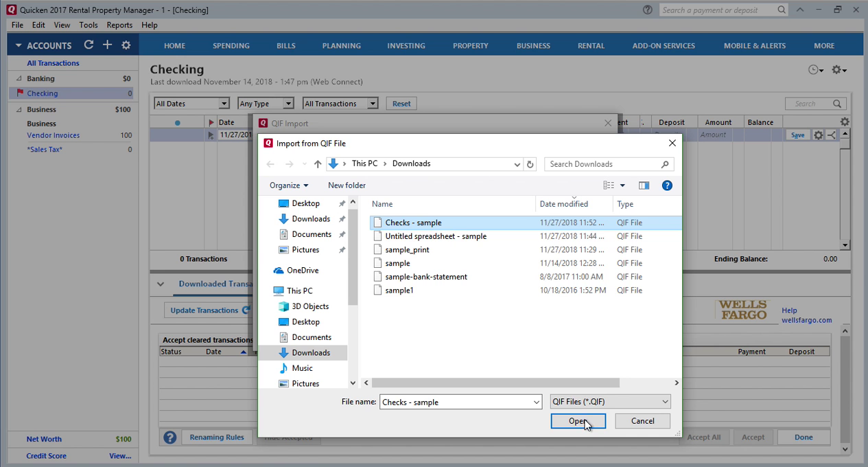Image resolution: width=868 pixels, height=467 pixels.
Task: Expand the address path history dropdown
Action: 517,164
